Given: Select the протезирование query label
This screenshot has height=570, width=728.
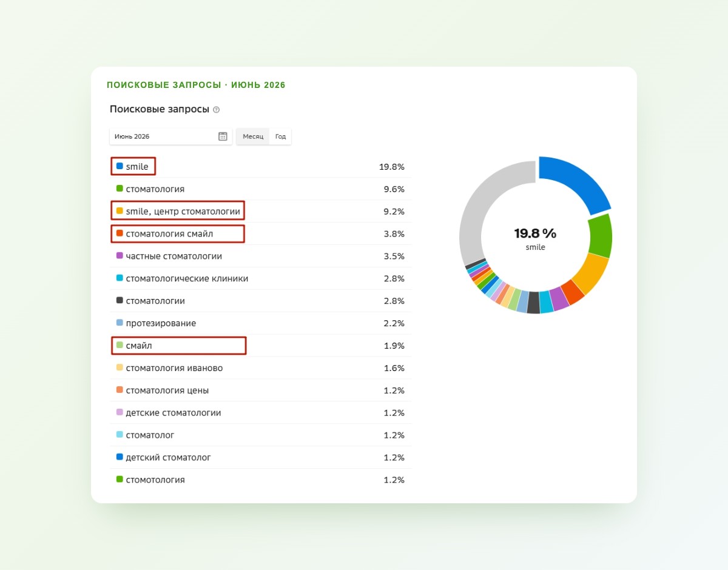Looking at the screenshot, I should 161,324.
